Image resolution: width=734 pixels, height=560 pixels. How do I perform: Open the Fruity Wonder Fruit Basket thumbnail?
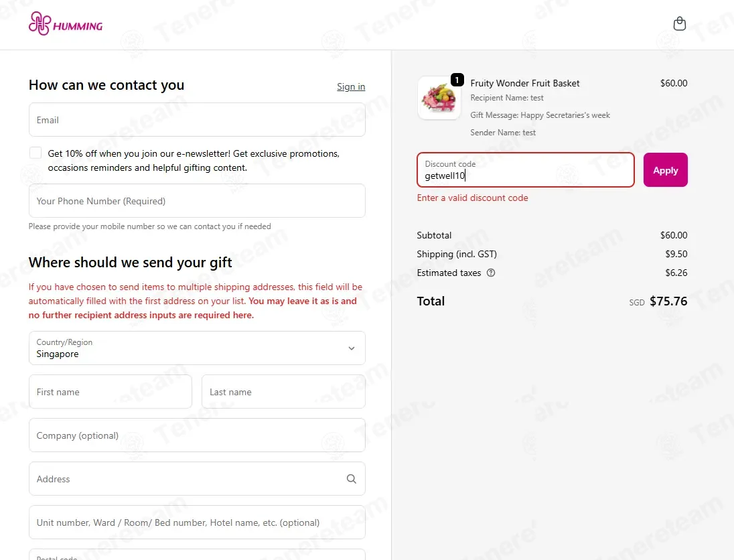[439, 98]
